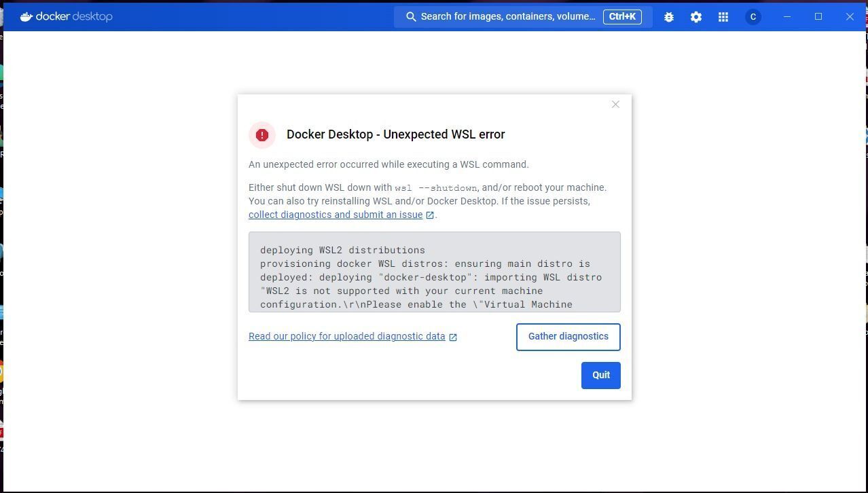Viewport: 868px width, 493px height.
Task: Click the Ctrl+K shortcut badge
Action: point(622,16)
